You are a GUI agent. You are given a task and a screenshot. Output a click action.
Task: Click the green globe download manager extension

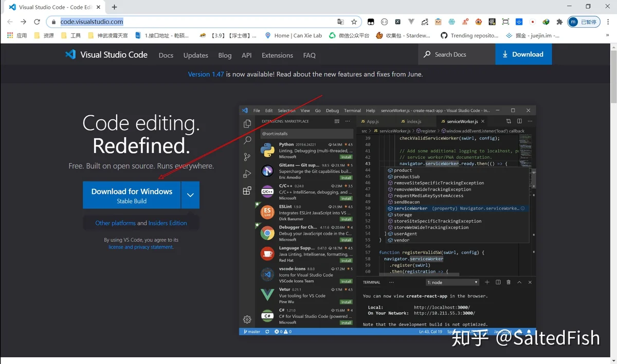coord(546,22)
